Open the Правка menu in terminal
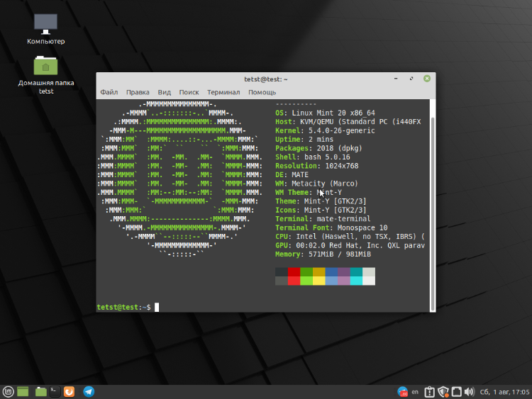 pyautogui.click(x=138, y=92)
